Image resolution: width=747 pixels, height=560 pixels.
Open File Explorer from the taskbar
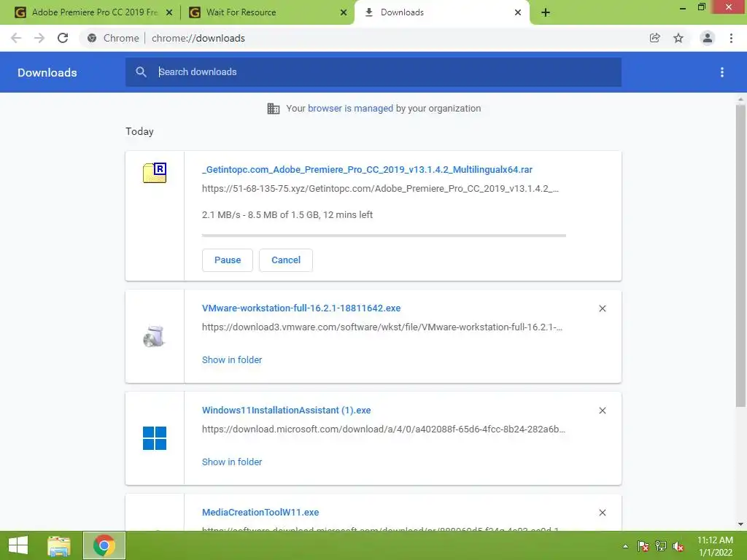point(59,545)
